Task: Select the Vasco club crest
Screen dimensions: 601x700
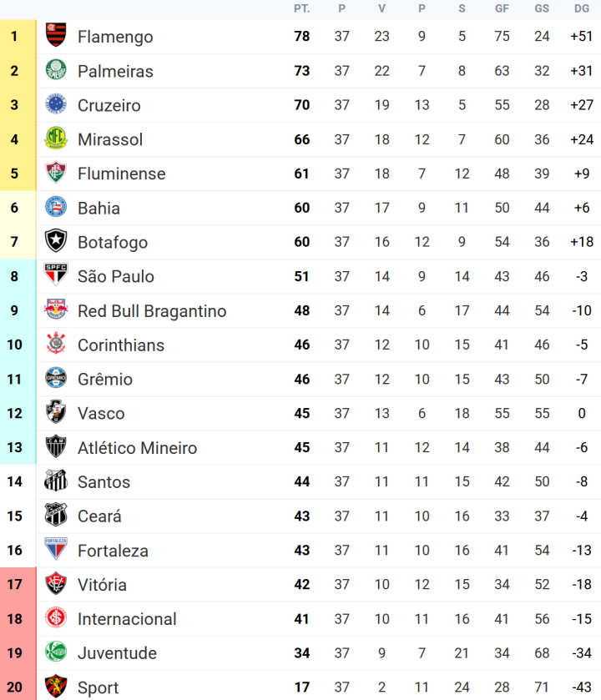Action: click(x=56, y=413)
